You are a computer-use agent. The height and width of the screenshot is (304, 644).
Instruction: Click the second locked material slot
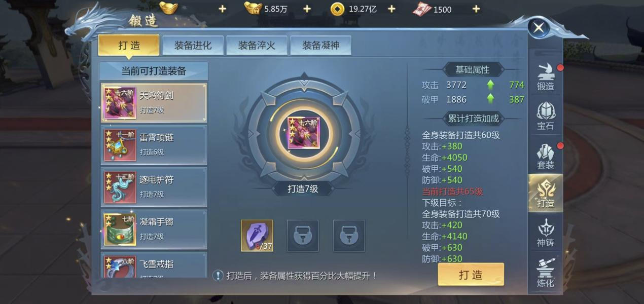tap(349, 236)
